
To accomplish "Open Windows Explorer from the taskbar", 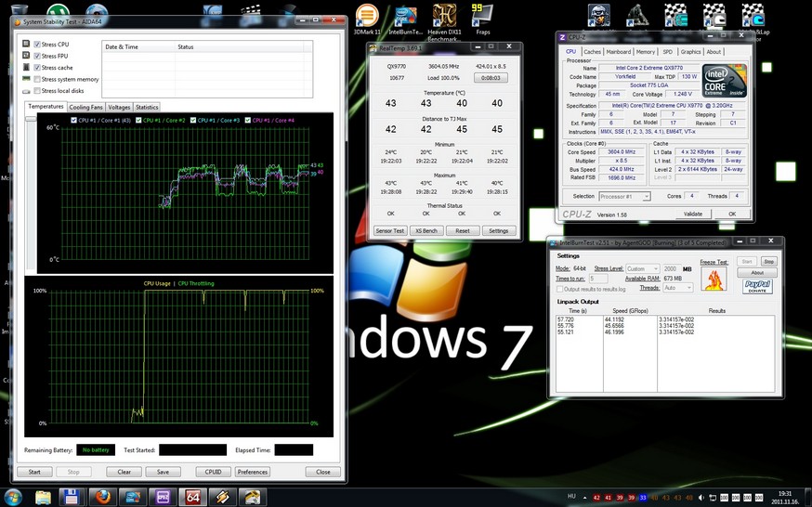I will (x=43, y=498).
